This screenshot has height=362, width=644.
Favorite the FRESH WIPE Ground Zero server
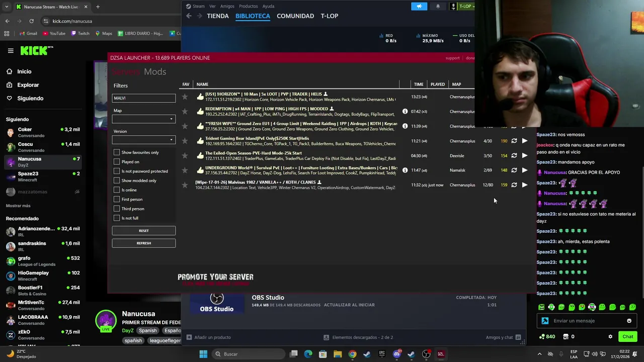[185, 126]
